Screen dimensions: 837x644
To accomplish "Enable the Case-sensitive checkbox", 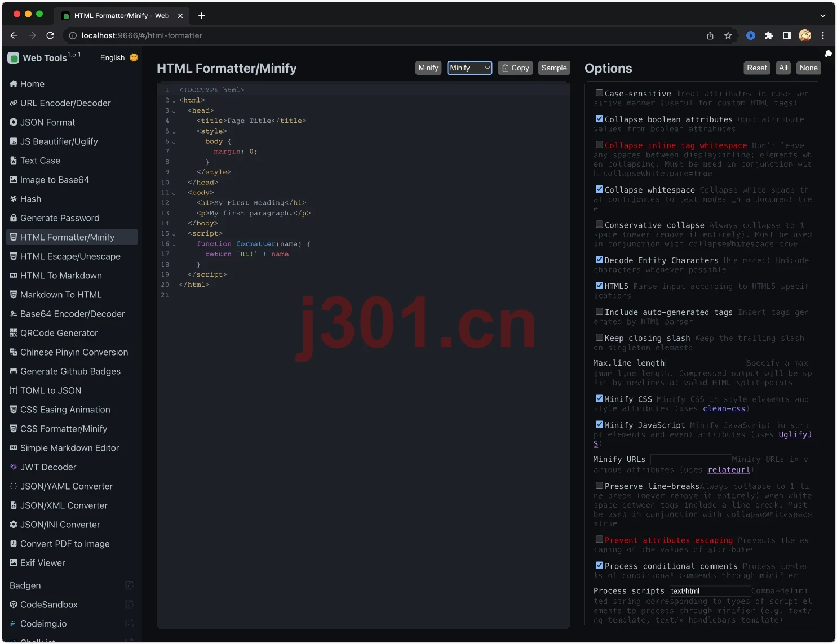I will click(599, 93).
